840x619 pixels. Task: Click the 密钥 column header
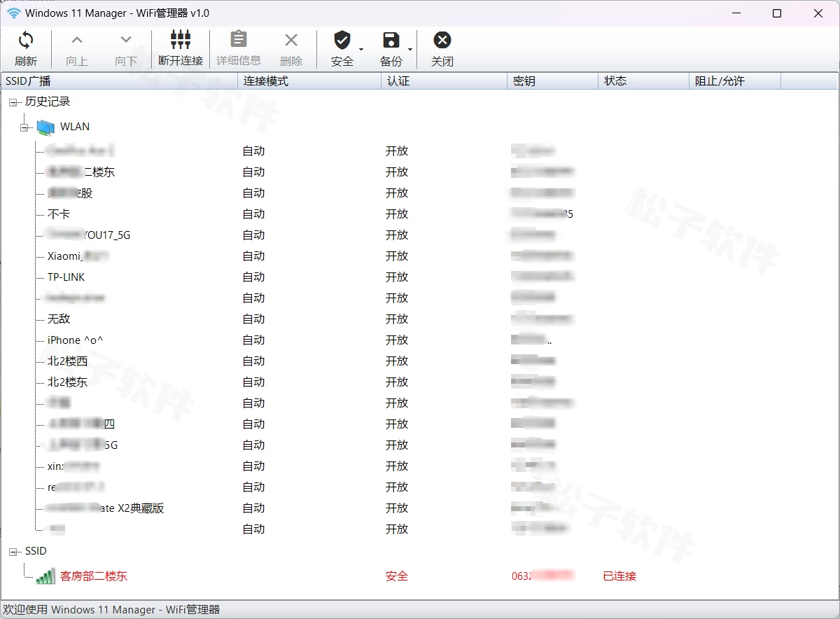pyautogui.click(x=553, y=81)
